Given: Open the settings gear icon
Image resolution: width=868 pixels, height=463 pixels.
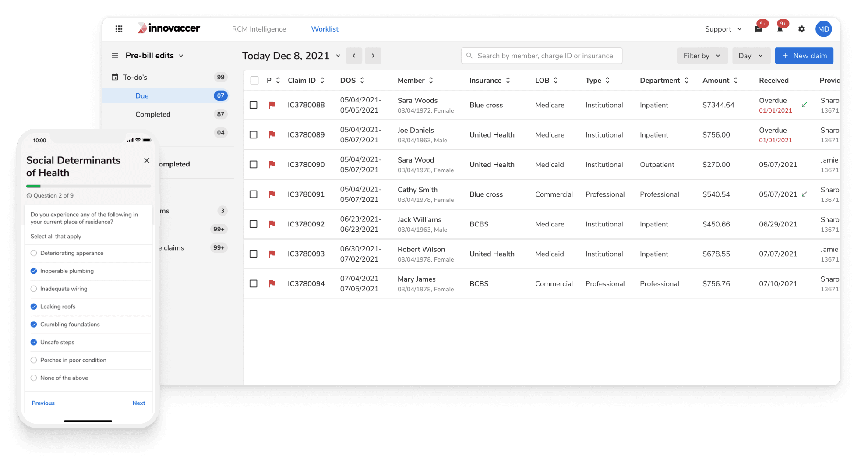Looking at the screenshot, I should 801,29.
